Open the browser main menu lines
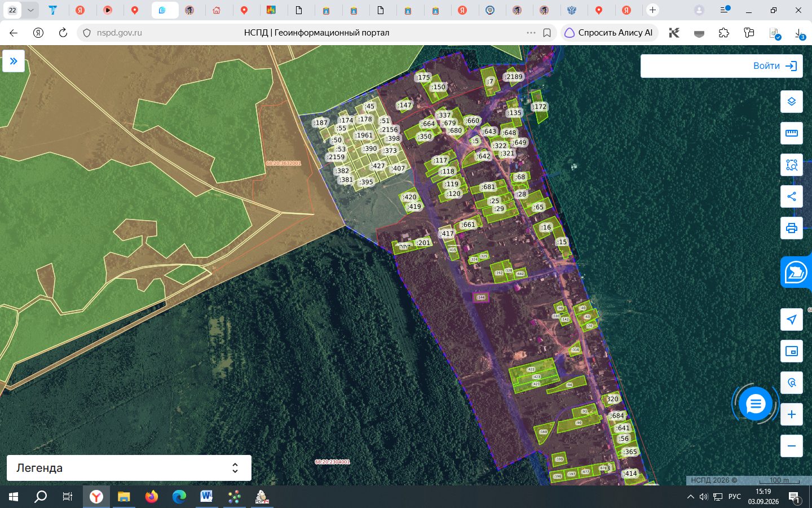The image size is (812, 508). point(725,10)
